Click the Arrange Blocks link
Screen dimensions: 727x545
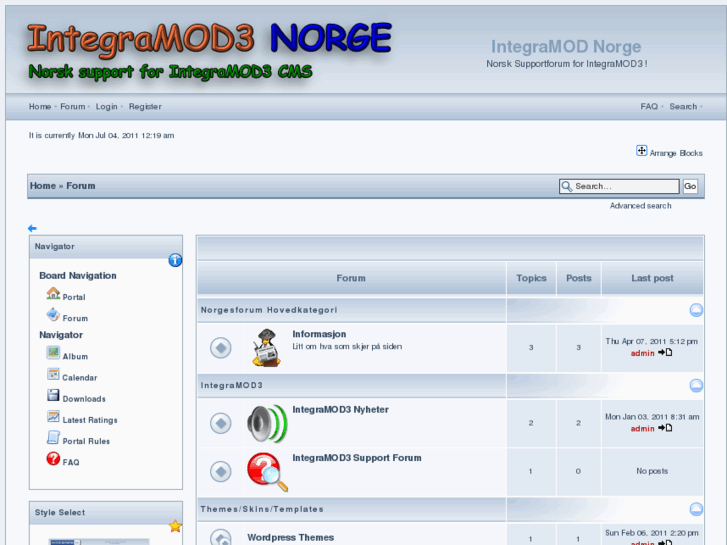676,154
